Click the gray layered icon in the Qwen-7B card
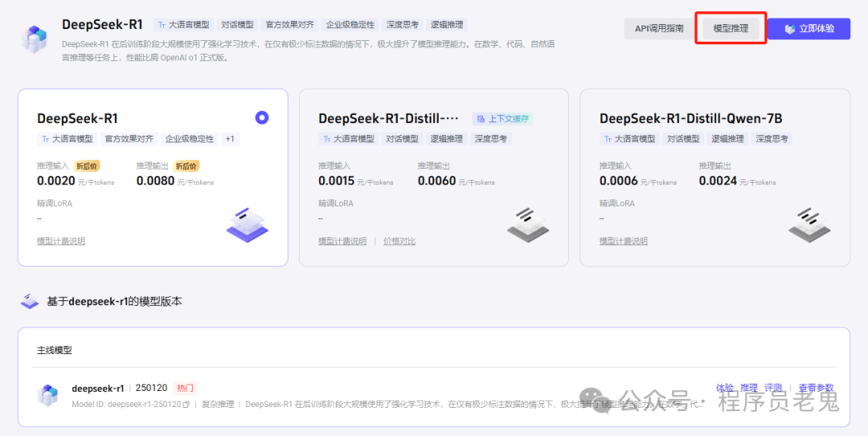Image resolution: width=868 pixels, height=436 pixels. [x=809, y=225]
